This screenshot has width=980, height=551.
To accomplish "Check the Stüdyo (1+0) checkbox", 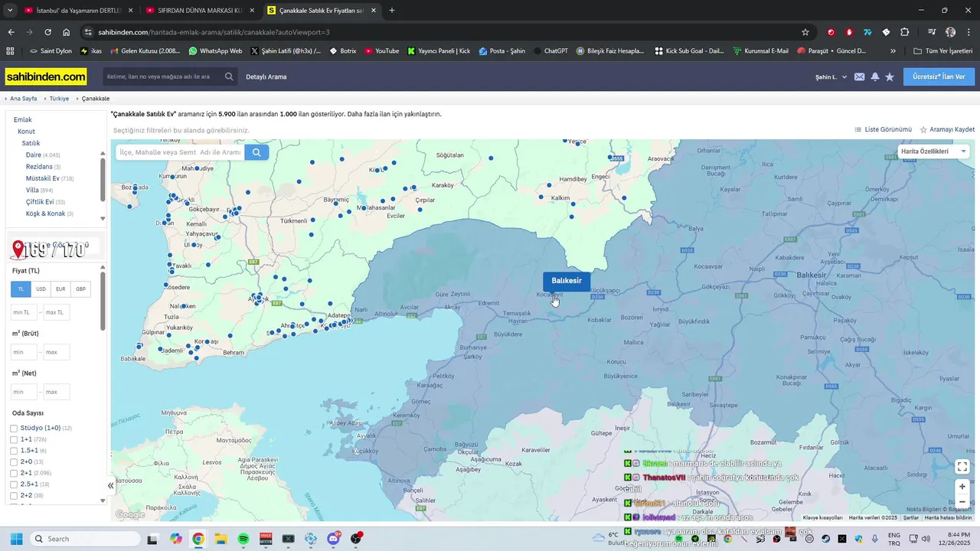I will [14, 429].
